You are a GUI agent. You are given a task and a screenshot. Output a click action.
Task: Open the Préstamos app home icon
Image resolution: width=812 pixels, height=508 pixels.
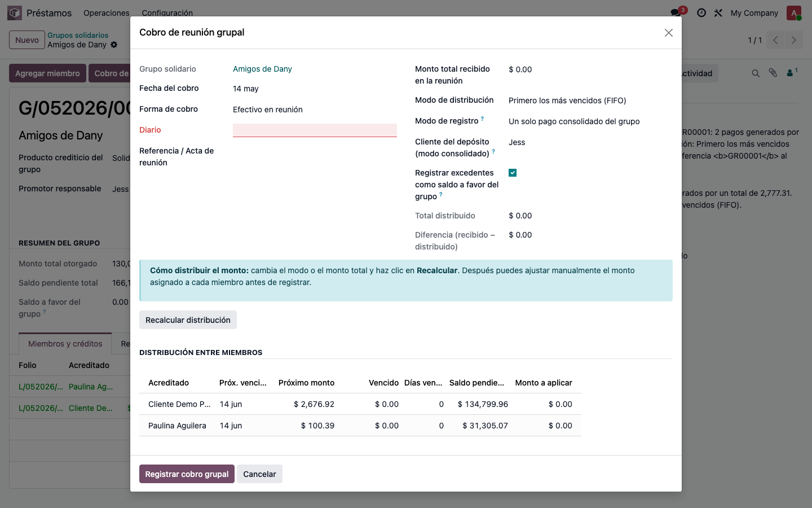pyautogui.click(x=15, y=12)
